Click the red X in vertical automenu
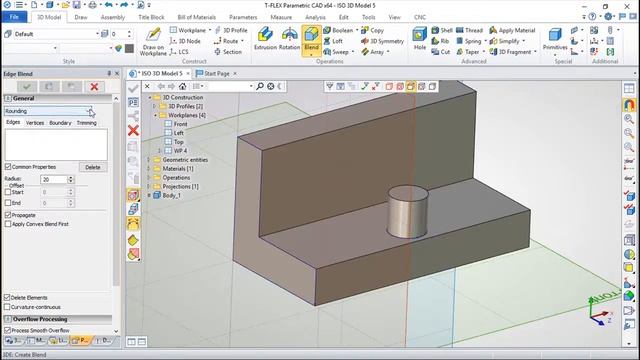 (x=133, y=131)
